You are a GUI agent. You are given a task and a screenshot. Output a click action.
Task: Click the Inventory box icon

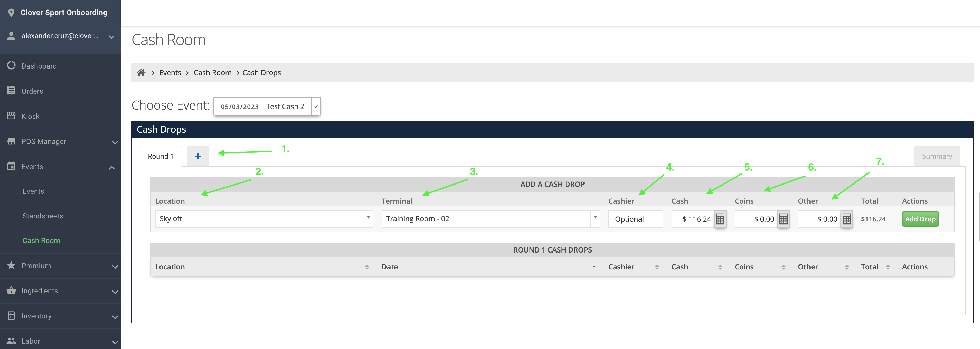coord(11,316)
